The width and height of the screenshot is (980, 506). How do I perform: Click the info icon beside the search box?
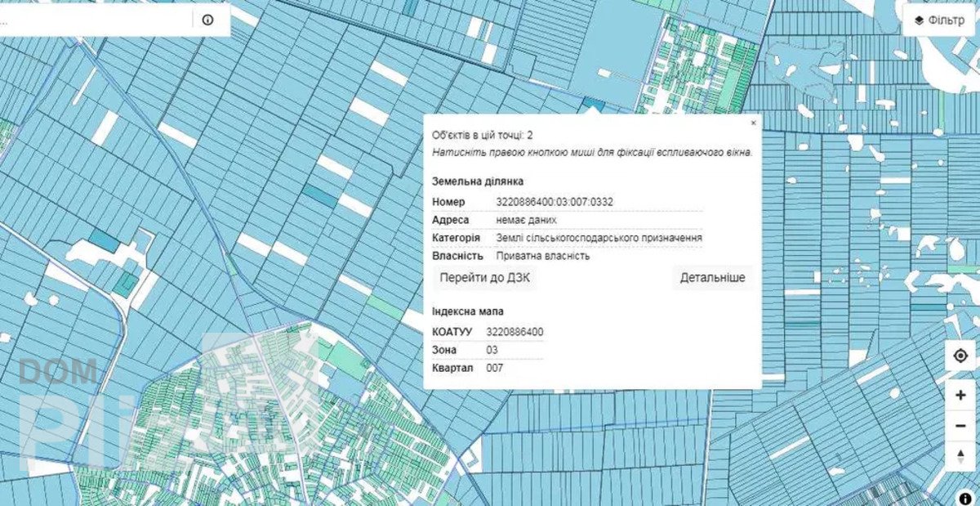(x=207, y=20)
